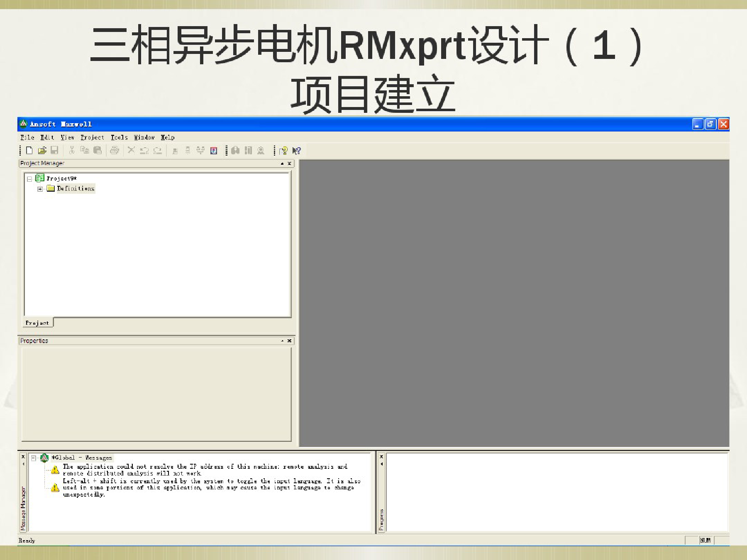Screen dimensions: 747x560
Task: Open the Edit menu
Action: pyautogui.click(x=47, y=137)
